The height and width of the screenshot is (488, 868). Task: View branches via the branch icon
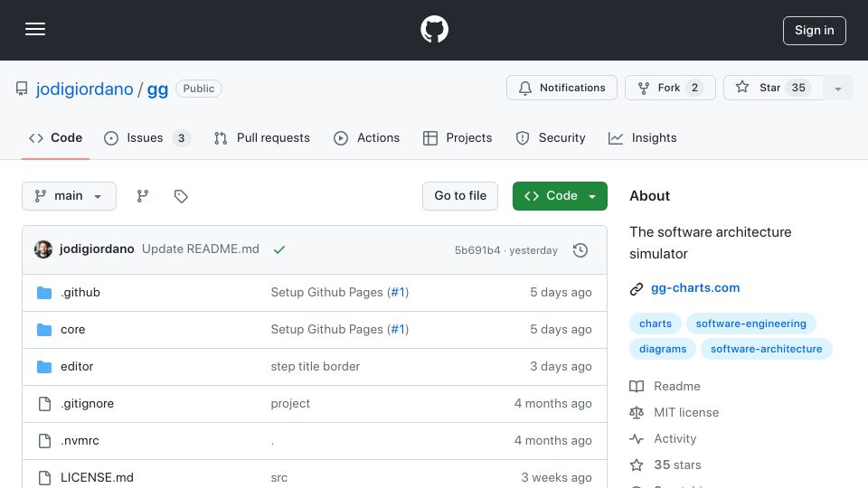coord(142,196)
